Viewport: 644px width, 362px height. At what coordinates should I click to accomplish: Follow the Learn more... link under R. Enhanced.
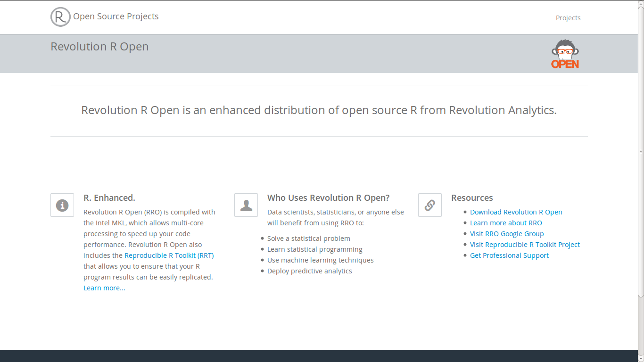104,288
